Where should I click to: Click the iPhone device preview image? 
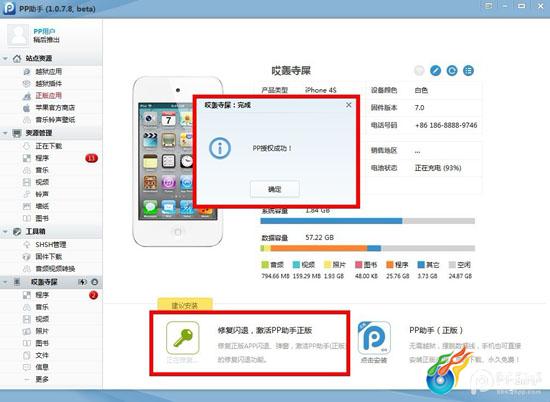tap(178, 162)
